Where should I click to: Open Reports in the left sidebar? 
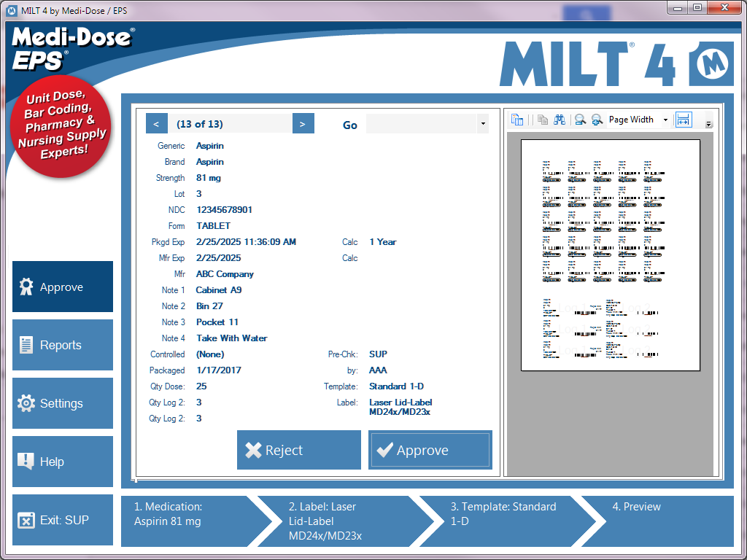pos(63,345)
